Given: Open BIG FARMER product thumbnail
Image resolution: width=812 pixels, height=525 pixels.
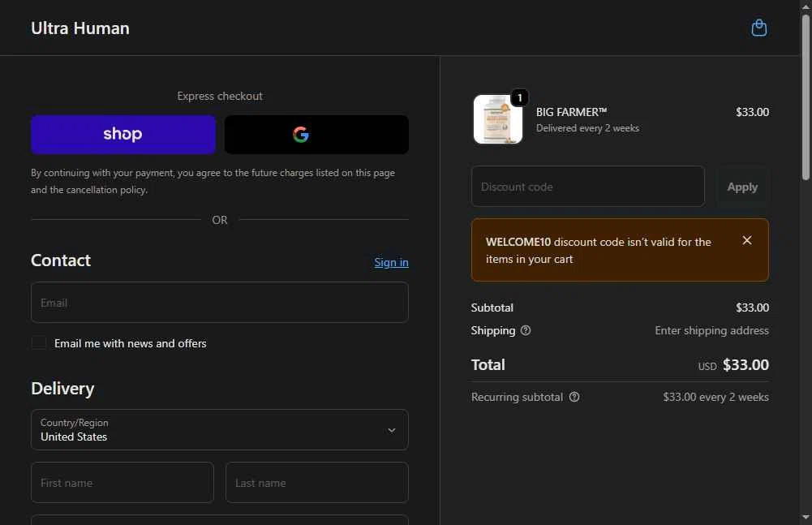Looking at the screenshot, I should click(x=497, y=118).
